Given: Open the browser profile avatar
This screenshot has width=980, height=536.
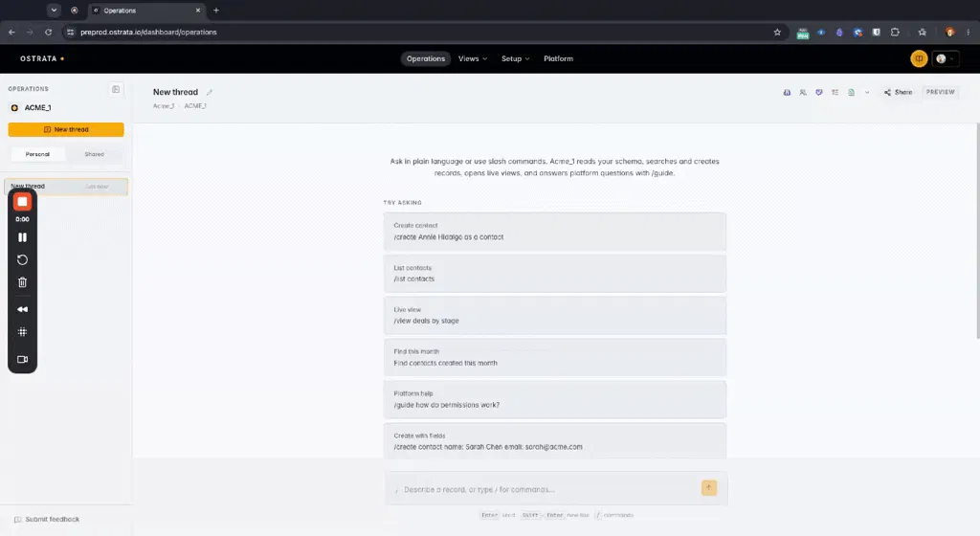Looking at the screenshot, I should pyautogui.click(x=950, y=33).
